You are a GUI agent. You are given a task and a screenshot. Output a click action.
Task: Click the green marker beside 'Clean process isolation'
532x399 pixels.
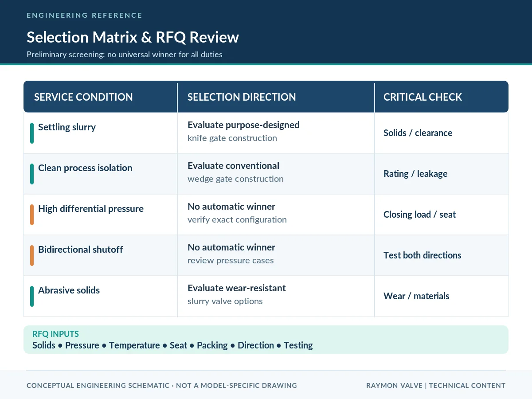(x=32, y=174)
